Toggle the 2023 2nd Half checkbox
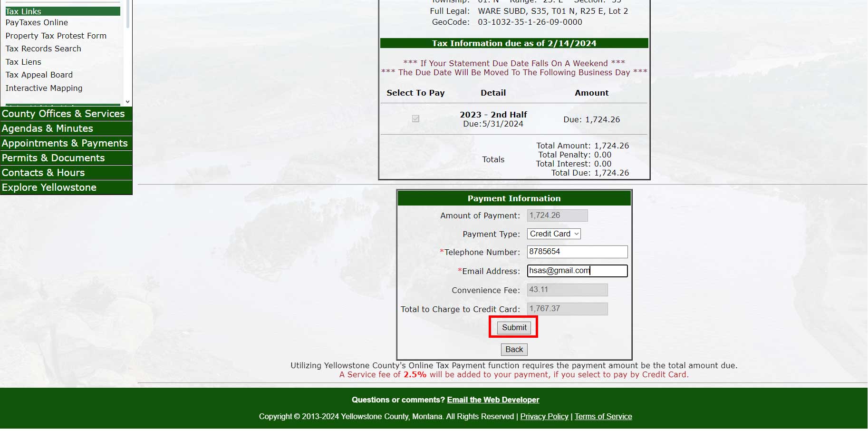Image resolution: width=868 pixels, height=431 pixels. (415, 119)
